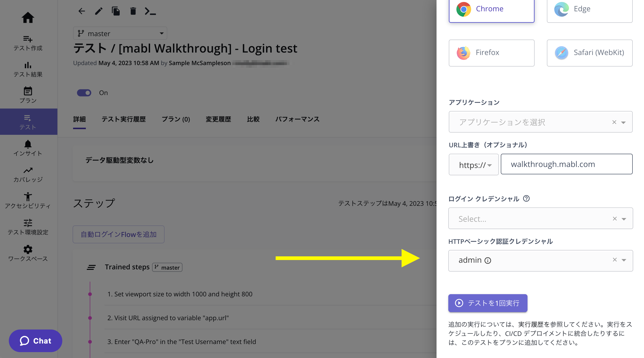Click the info icon next to admin
Viewport: 644px width, 358px height.
(488, 261)
